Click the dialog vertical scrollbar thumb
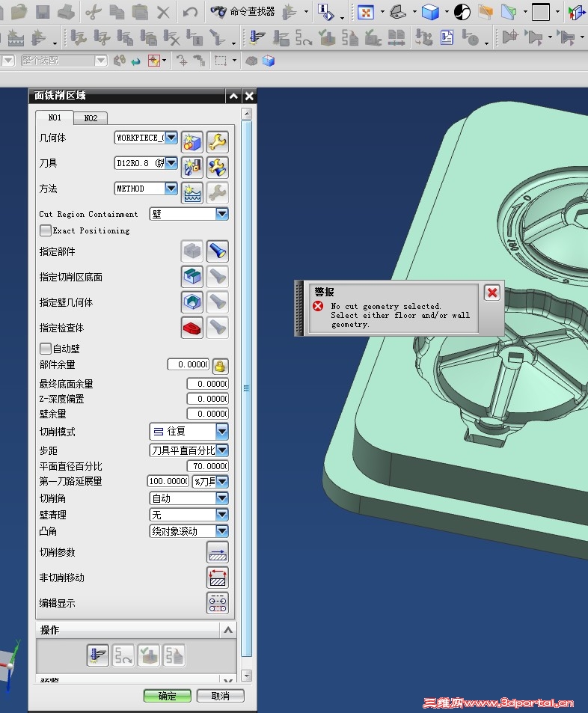The height and width of the screenshot is (713, 588). point(246,388)
